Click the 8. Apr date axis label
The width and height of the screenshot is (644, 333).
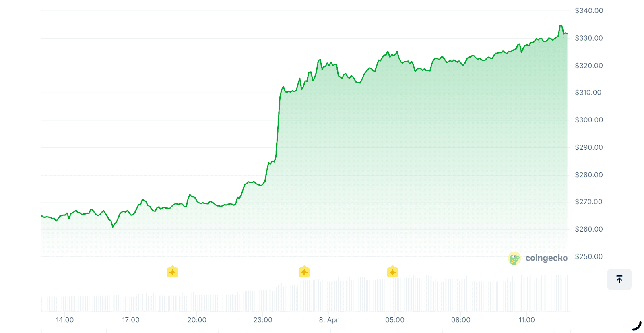tap(329, 320)
